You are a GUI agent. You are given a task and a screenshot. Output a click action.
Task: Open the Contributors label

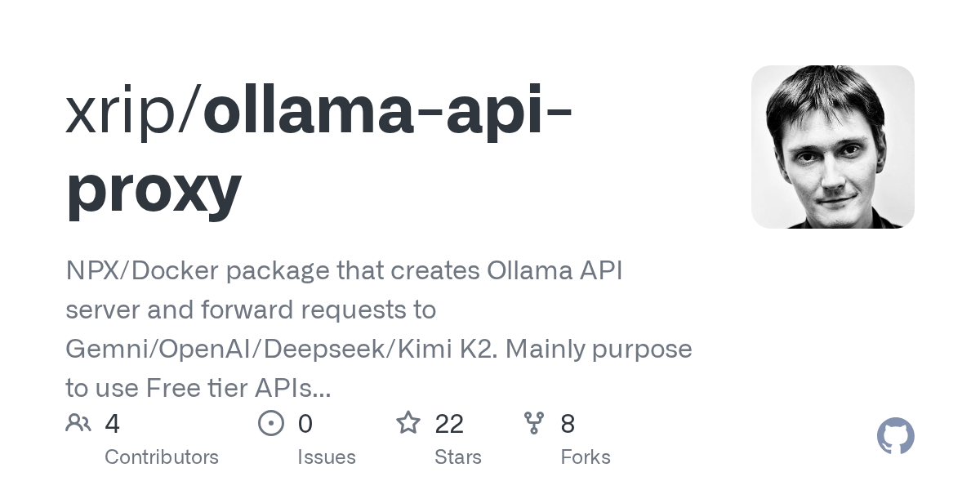tap(162, 457)
